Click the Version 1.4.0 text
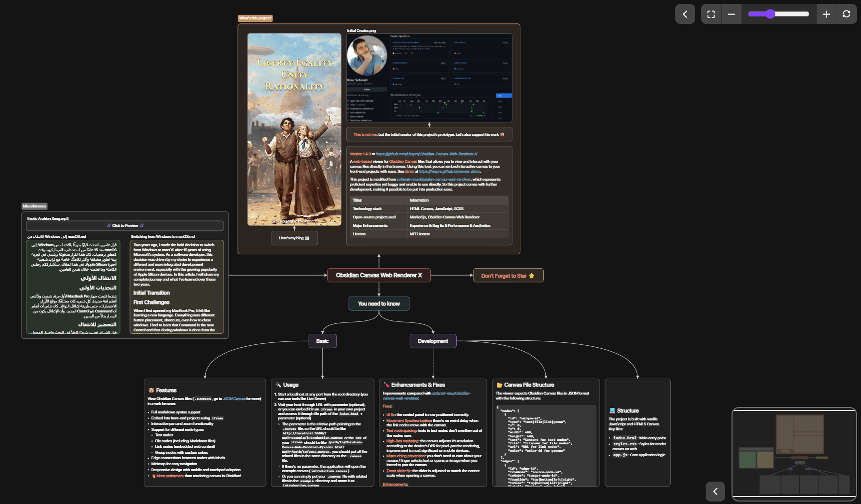Viewport: 861px width, 504px height. tap(360, 154)
